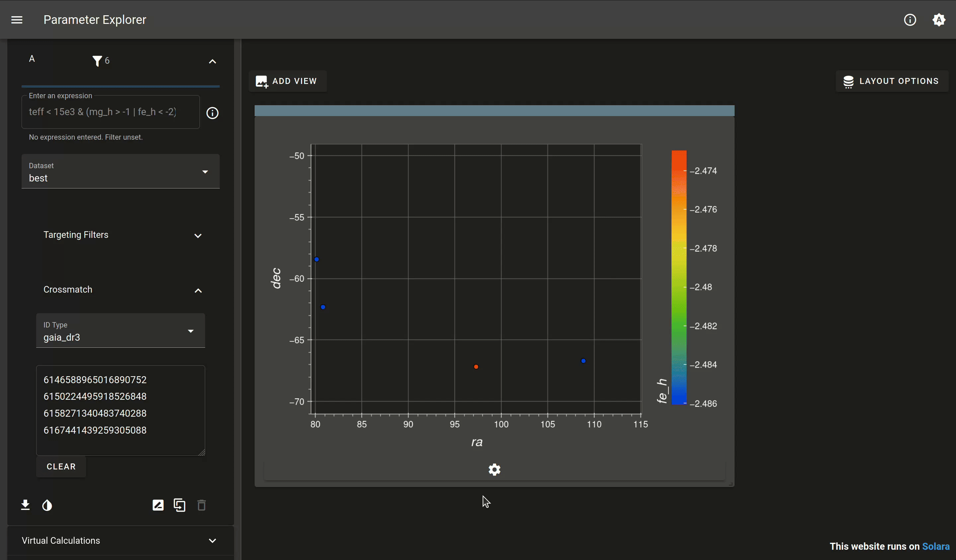The image size is (956, 560).
Task: Click the blue data point near dec -67
Action: [584, 361]
